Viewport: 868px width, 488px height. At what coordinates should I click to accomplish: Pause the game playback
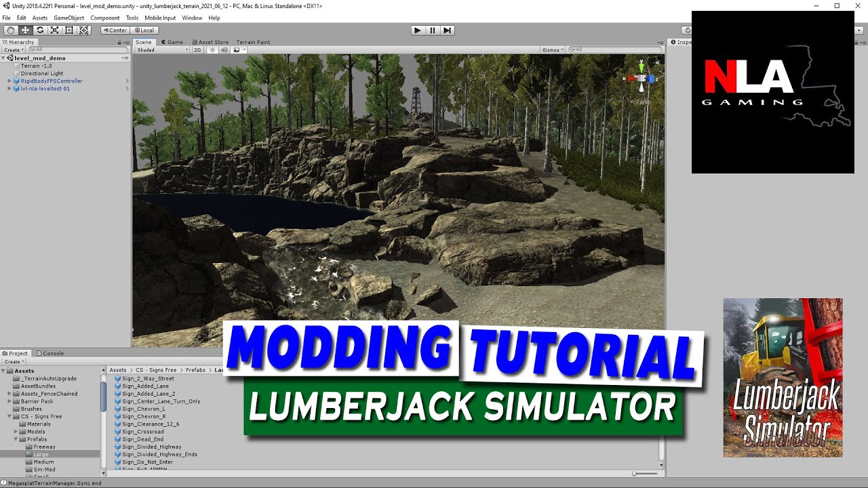point(433,30)
